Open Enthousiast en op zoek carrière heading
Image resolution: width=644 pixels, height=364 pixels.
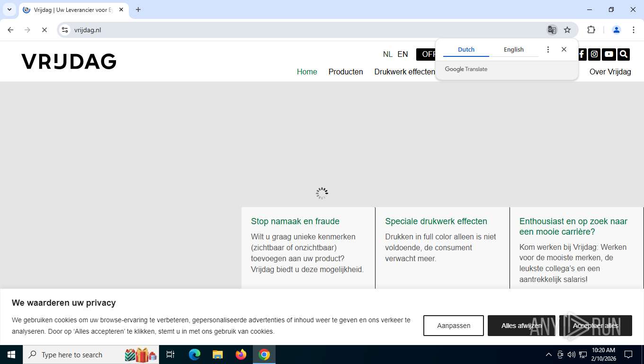tap(573, 227)
